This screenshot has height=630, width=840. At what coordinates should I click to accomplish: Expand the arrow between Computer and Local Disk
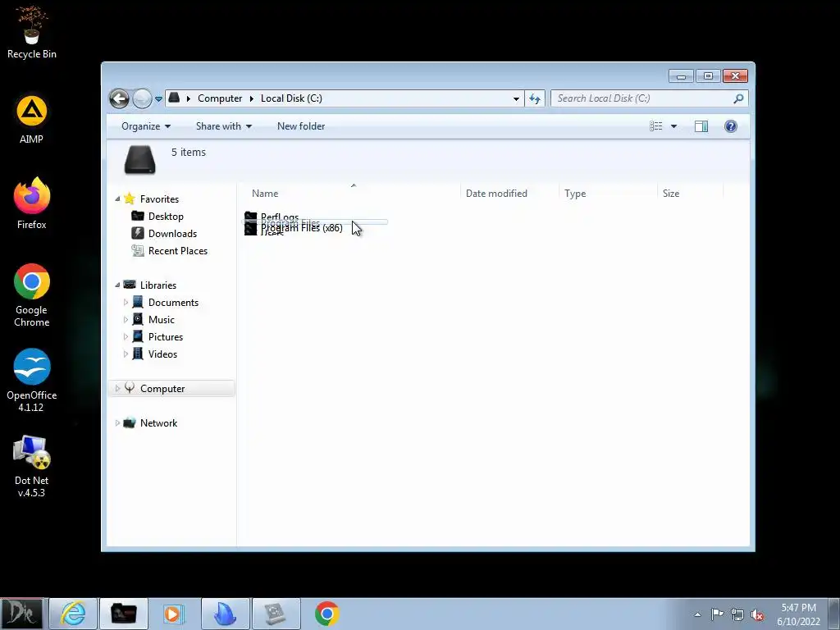[x=251, y=98]
